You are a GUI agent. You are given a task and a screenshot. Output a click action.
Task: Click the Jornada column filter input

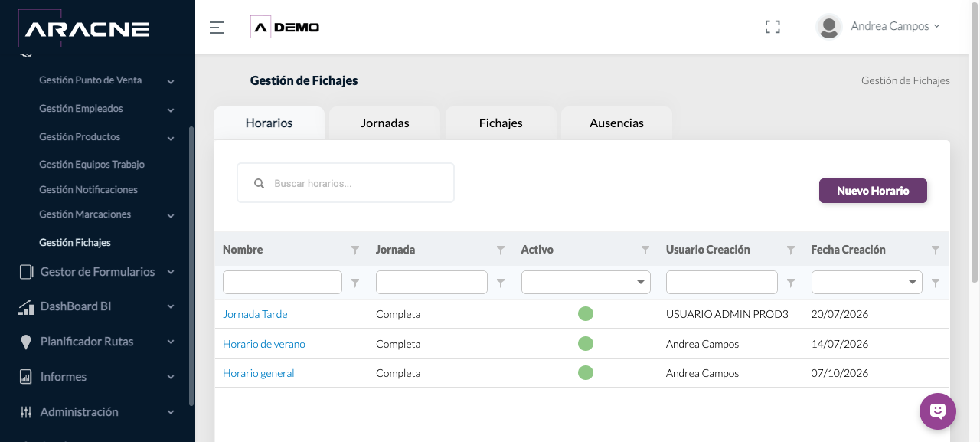point(432,282)
